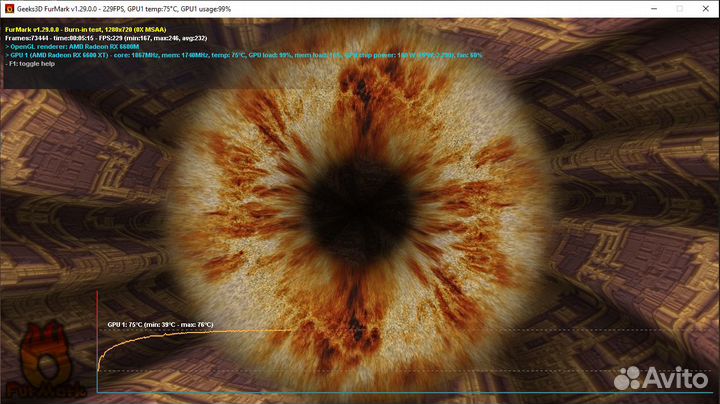Click the GPU 1 core clock info line
Viewport: 720px width, 404px height.
[244, 55]
